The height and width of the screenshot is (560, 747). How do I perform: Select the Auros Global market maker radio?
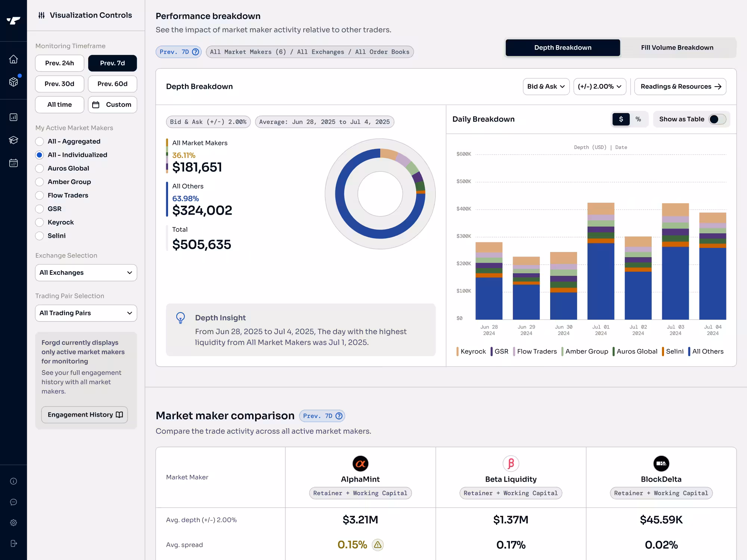(40, 168)
